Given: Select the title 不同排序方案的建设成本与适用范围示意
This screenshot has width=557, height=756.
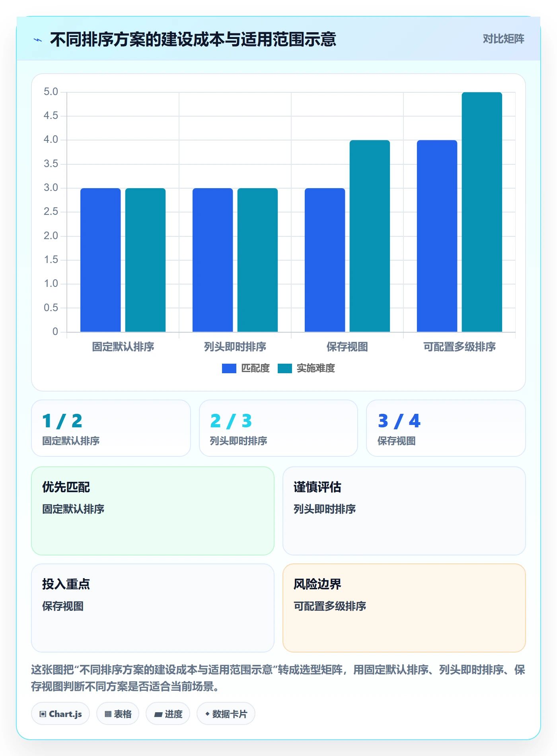Looking at the screenshot, I should (x=193, y=39).
